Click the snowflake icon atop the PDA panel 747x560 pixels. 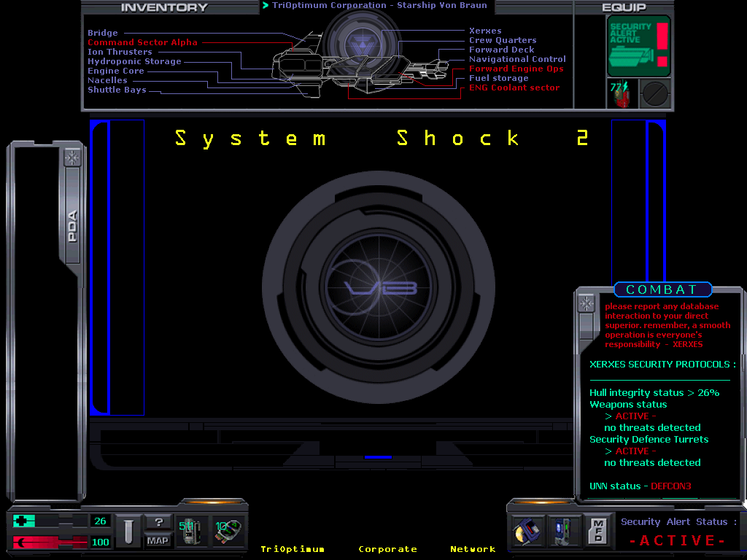click(x=72, y=157)
